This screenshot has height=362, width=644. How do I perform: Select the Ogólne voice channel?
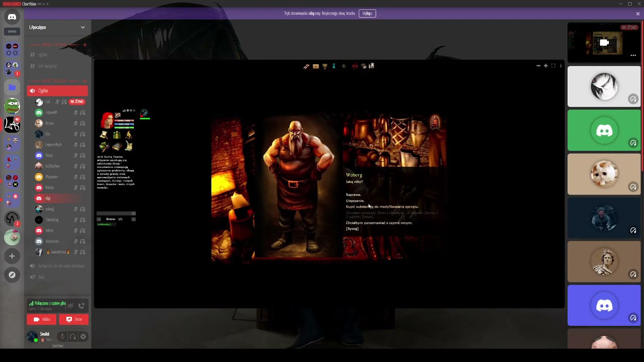(x=57, y=90)
